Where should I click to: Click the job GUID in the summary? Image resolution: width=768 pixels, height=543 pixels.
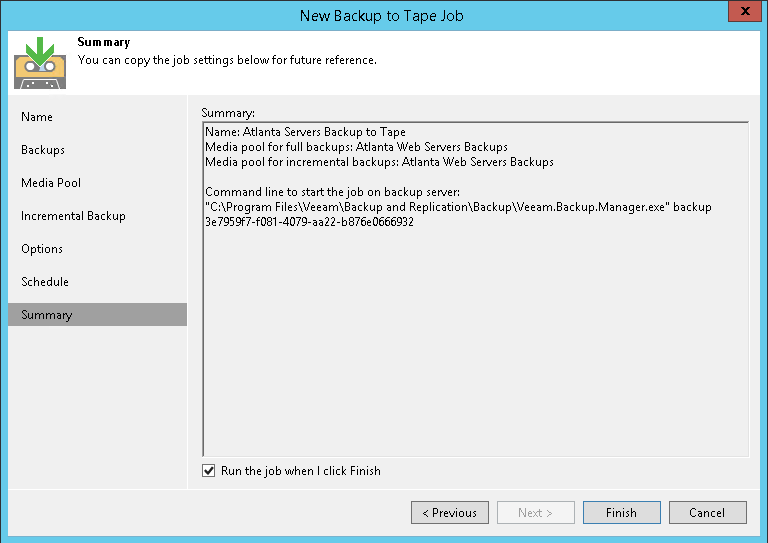tap(309, 221)
